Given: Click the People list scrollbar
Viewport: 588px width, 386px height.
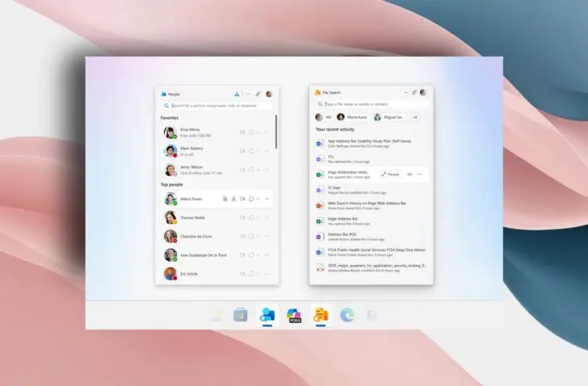Looking at the screenshot, I should click(x=276, y=132).
